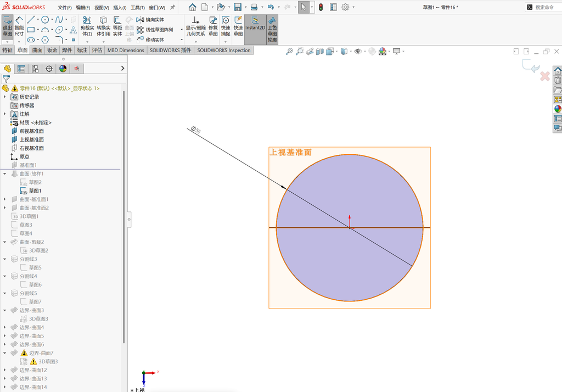This screenshot has width=562, height=392.
Task: Toggle Shaded Sketch Contours (上色草图轮廓)
Action: (272, 30)
